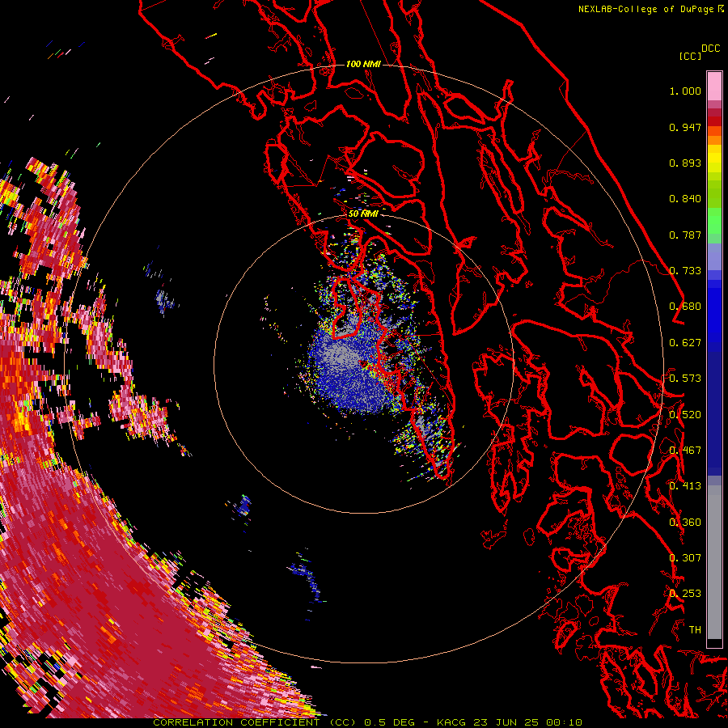Click the 0.360 color scale value
The image size is (728, 728).
coord(685,523)
